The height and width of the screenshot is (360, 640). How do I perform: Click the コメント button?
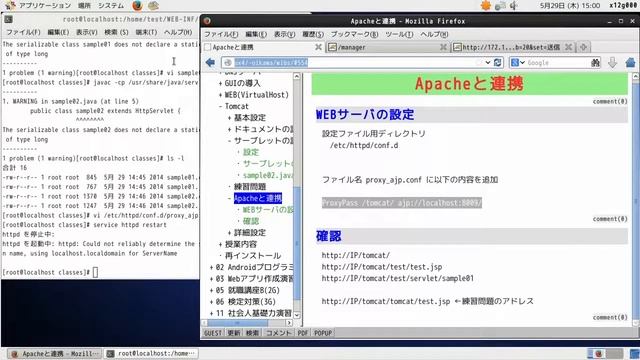pos(278,333)
